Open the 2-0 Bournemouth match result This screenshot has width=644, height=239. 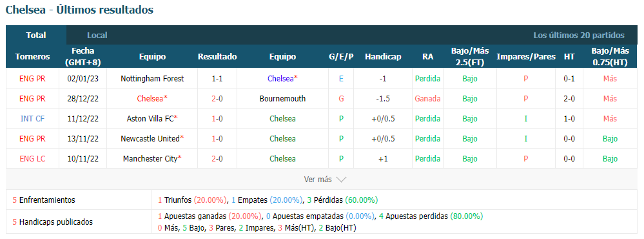click(217, 99)
